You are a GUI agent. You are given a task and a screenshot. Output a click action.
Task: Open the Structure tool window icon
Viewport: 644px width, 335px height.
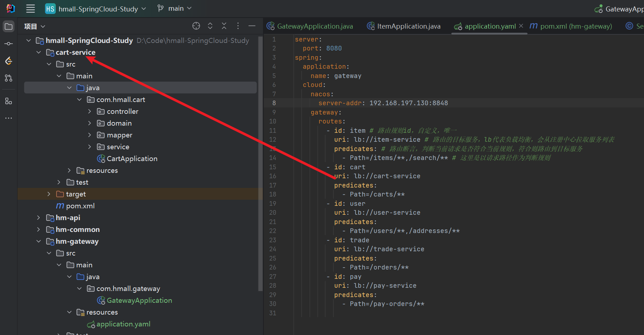(9, 101)
